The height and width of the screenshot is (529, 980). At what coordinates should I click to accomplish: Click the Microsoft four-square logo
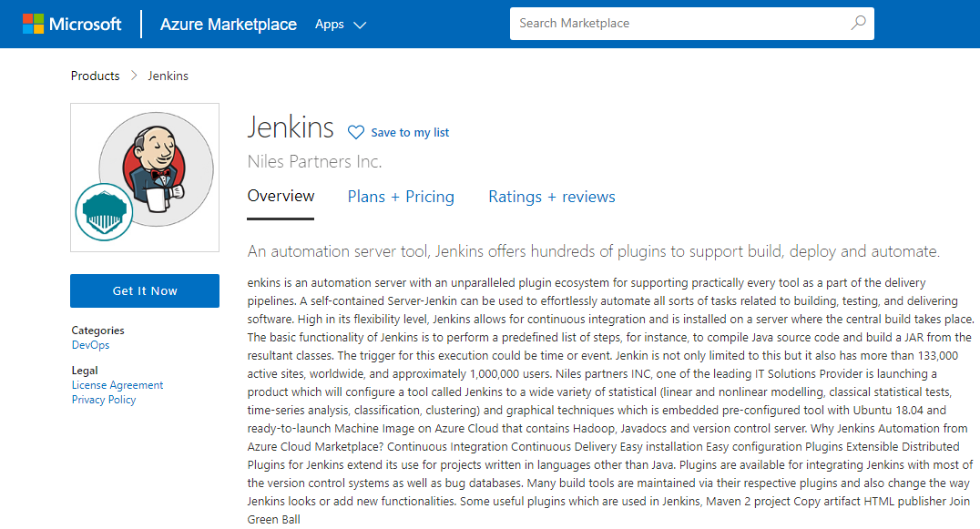tap(34, 24)
